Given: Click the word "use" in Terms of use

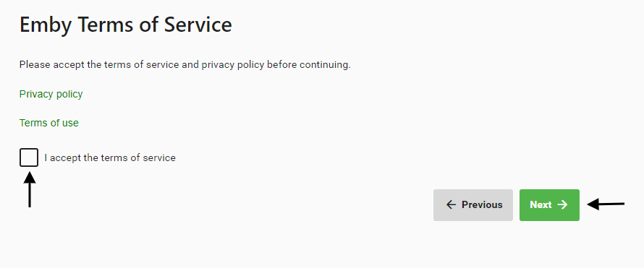Looking at the screenshot, I should click(71, 123).
